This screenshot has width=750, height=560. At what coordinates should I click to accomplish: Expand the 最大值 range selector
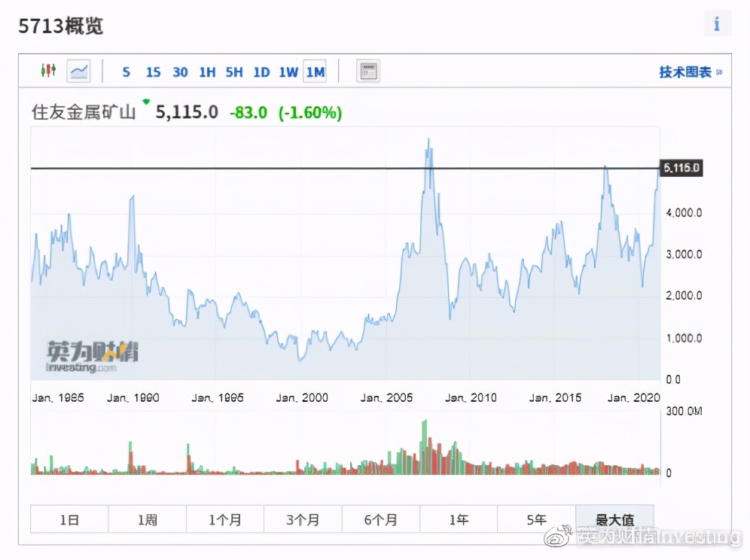(614, 519)
